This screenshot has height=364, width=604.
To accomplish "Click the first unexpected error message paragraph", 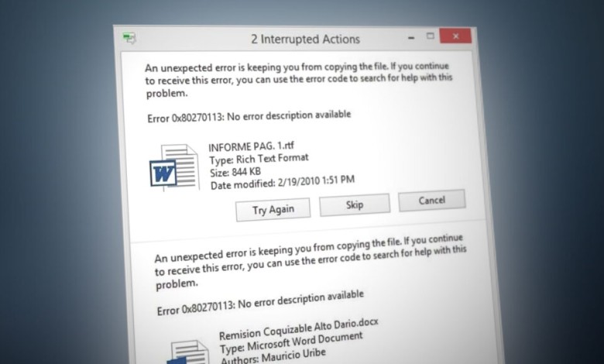I will click(299, 80).
